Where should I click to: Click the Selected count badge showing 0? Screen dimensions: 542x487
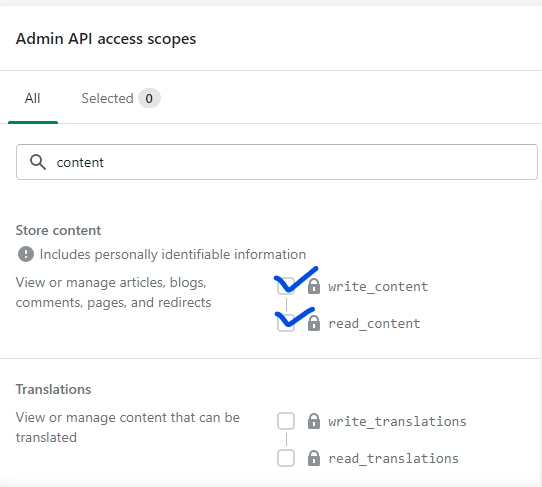click(x=149, y=99)
